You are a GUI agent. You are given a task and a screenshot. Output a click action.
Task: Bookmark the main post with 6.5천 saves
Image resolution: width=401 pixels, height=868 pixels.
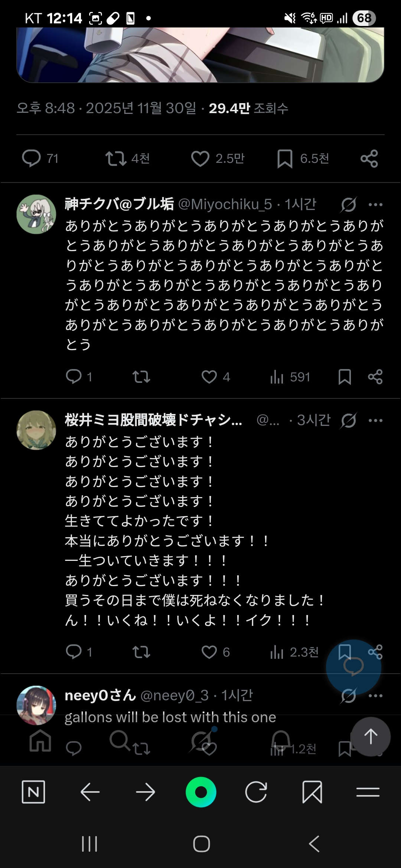[x=285, y=159]
